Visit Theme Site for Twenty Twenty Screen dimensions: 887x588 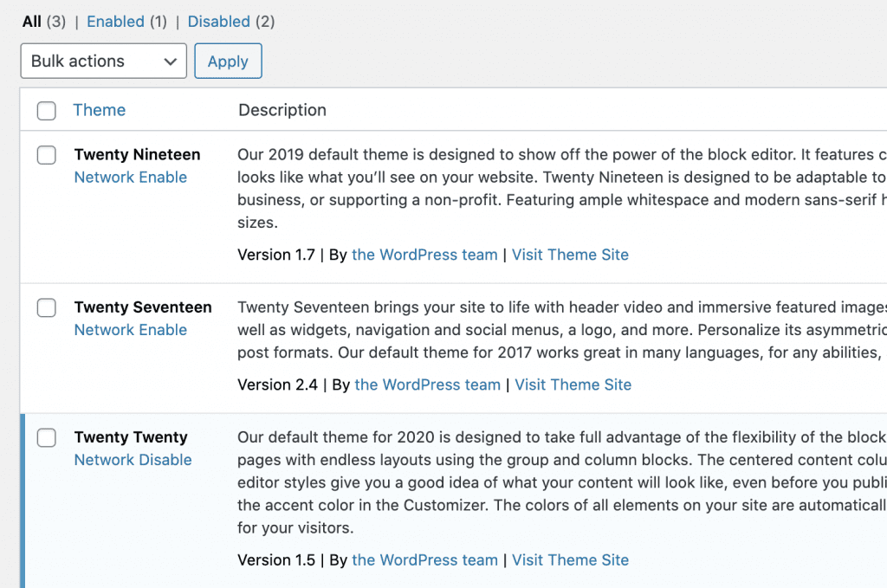(570, 559)
